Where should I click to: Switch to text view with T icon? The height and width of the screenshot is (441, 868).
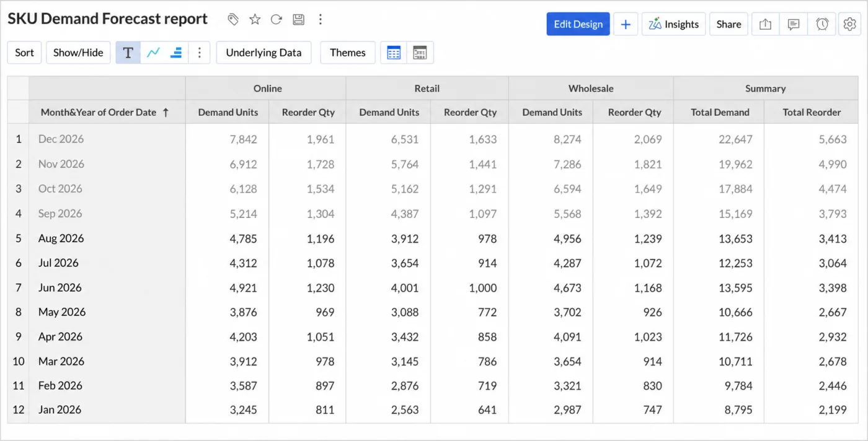click(x=128, y=53)
